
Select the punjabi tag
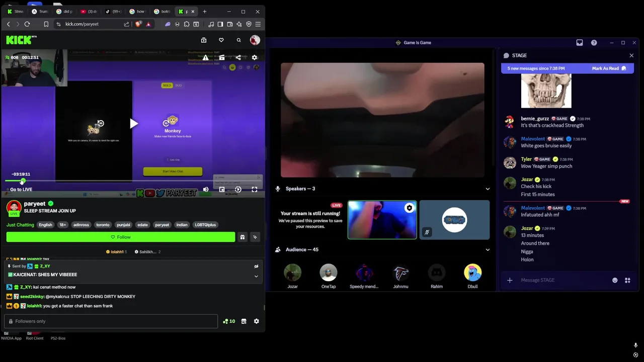point(123,225)
